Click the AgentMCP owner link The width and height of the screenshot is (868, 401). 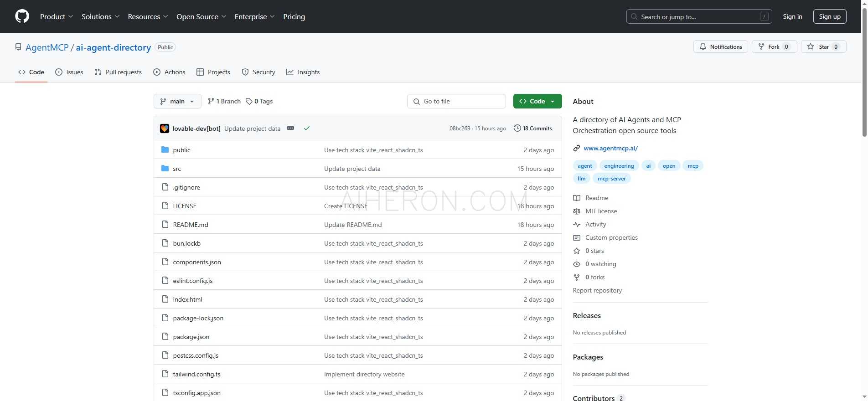[x=47, y=47]
